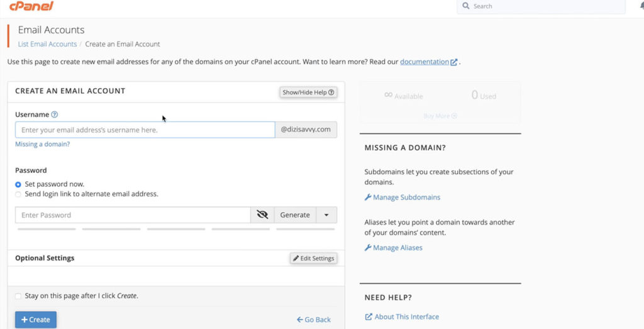This screenshot has height=329, width=644.
Task: Click the NEED HELP? heading
Action: click(x=388, y=298)
